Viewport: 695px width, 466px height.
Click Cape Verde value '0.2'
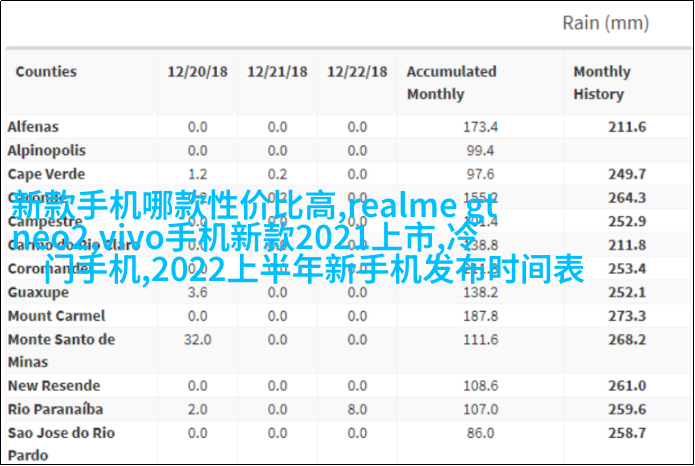(277, 174)
